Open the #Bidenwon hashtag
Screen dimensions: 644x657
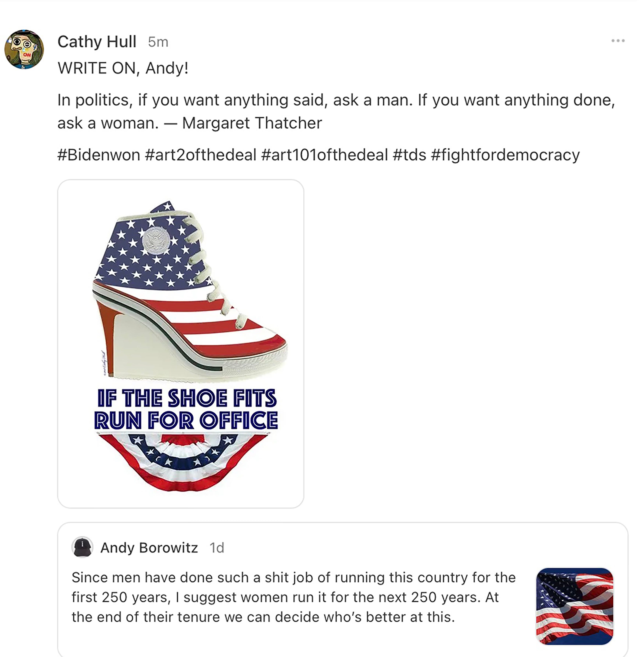[99, 155]
